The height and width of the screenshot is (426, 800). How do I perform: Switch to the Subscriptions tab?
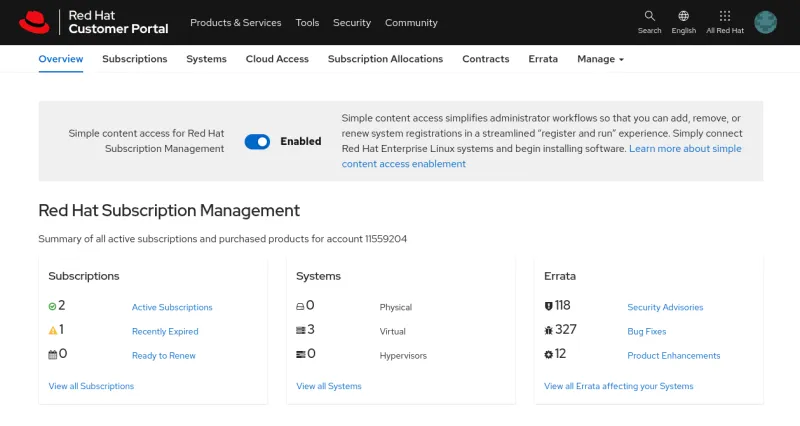135,59
